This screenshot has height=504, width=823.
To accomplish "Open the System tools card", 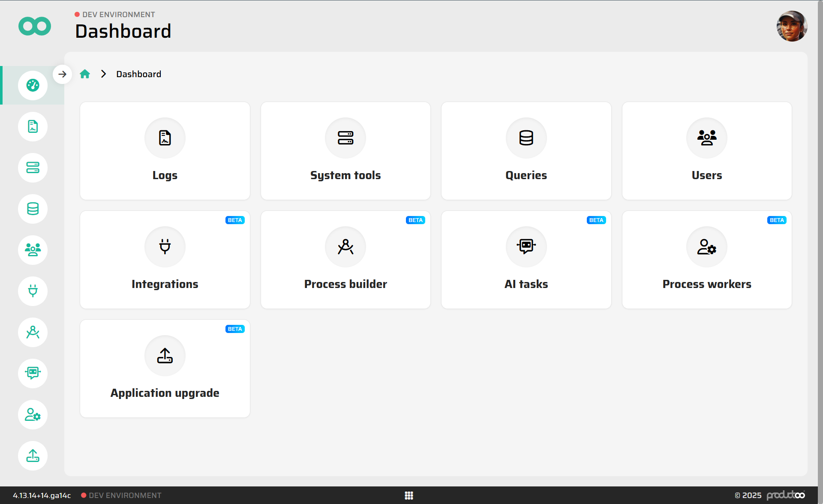I will click(x=345, y=151).
